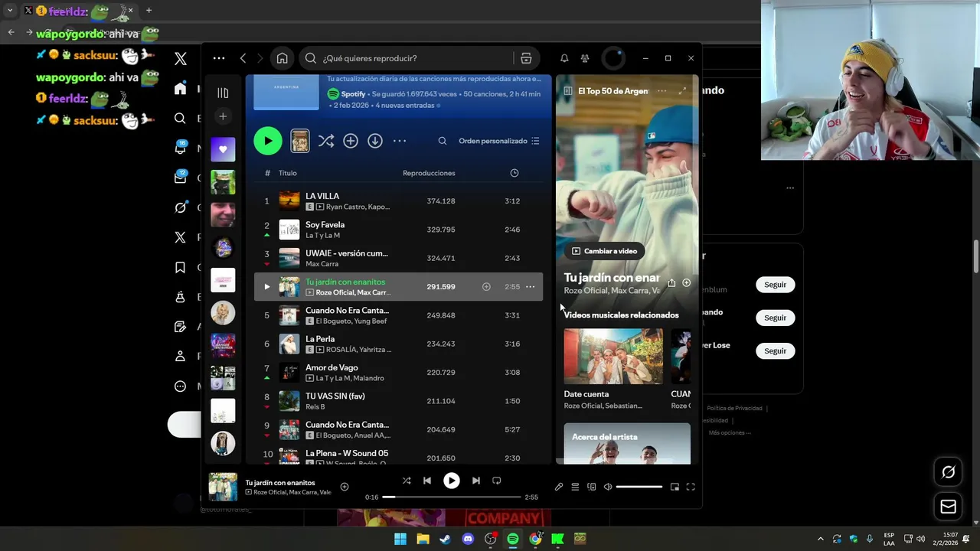Select the track La Perla
The width and height of the screenshot is (980, 551).
coord(398,344)
